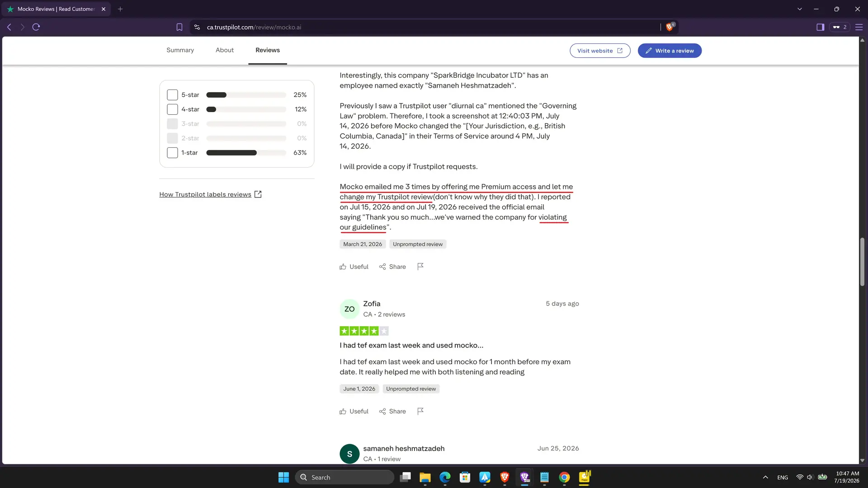Share the March 21, 2026 review
The width and height of the screenshot is (868, 488).
pos(392,267)
